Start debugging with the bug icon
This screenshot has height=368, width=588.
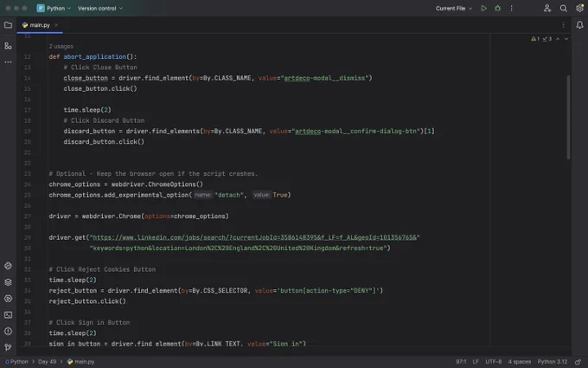click(497, 8)
